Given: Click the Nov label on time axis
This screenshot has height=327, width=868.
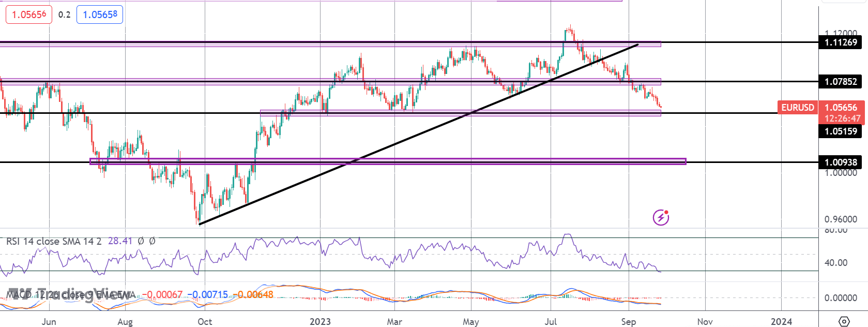Looking at the screenshot, I should [705, 321].
